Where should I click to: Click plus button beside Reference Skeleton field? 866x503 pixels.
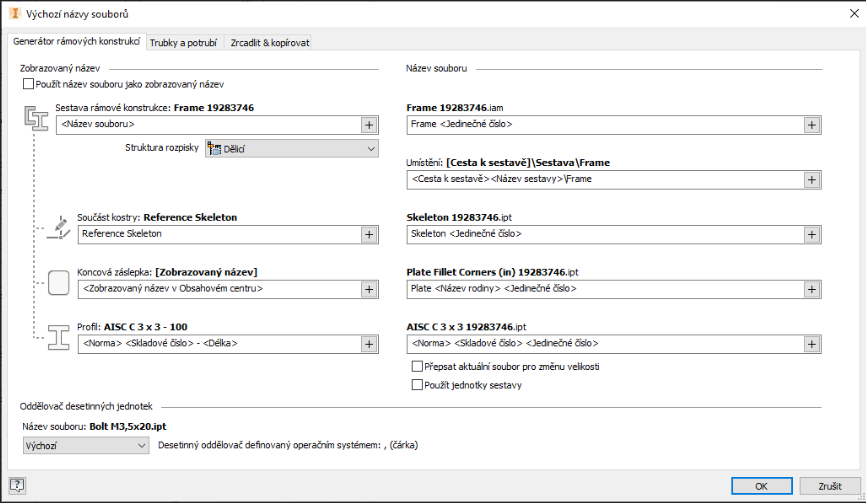(x=368, y=234)
